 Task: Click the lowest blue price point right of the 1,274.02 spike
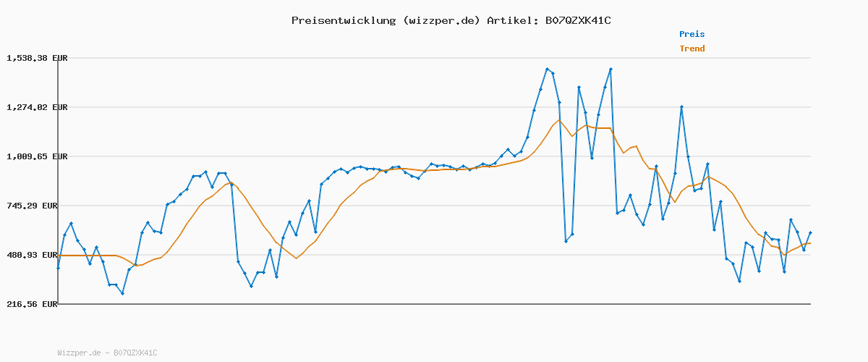pos(739,281)
